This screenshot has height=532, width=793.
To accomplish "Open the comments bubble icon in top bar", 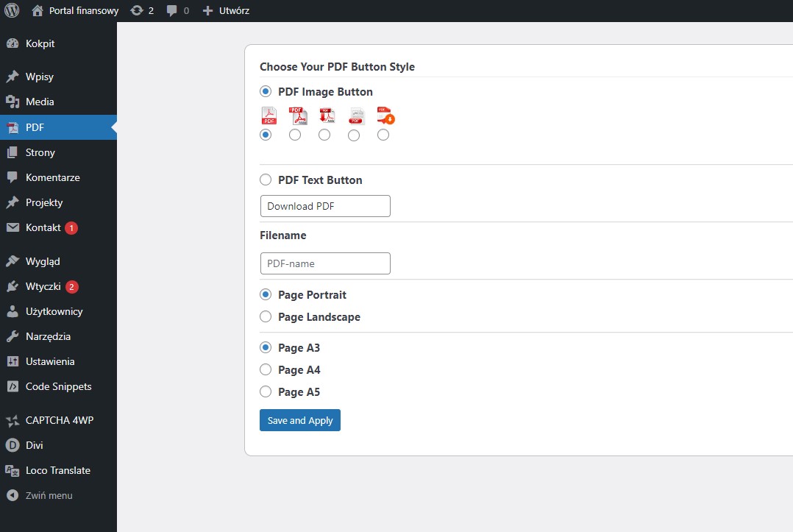I will tap(172, 10).
